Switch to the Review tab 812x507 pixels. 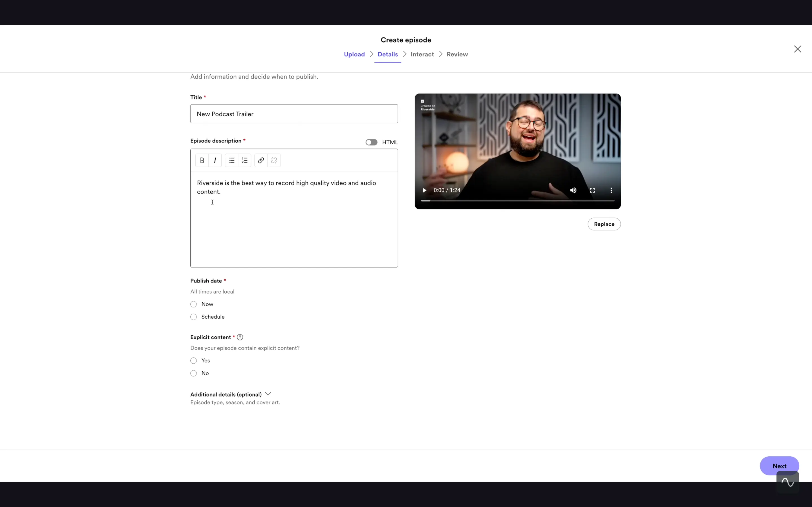[457, 54]
